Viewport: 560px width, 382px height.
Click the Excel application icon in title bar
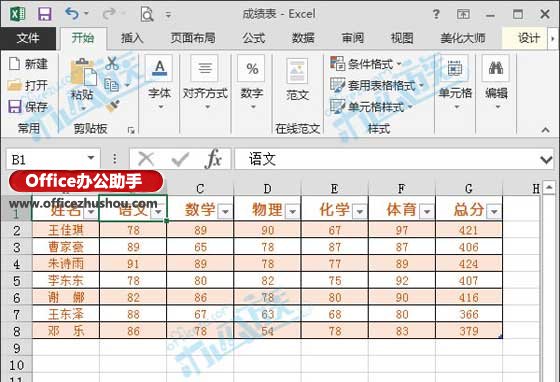pos(17,14)
